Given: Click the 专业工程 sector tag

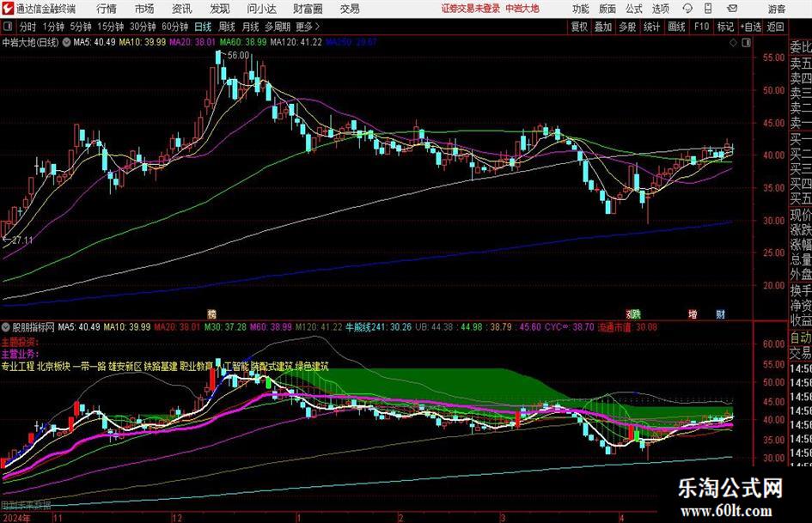Looking at the screenshot, I should [17, 367].
